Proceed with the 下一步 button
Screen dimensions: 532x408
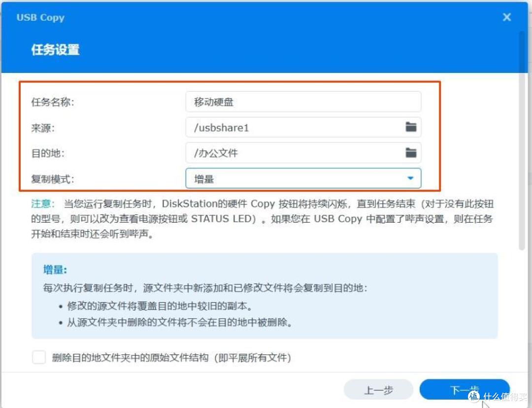click(465, 390)
